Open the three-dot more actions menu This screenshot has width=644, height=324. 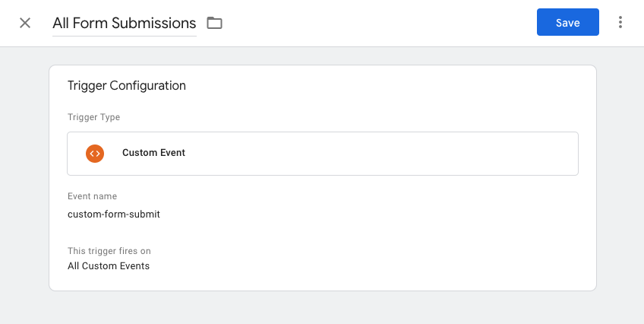tap(620, 22)
